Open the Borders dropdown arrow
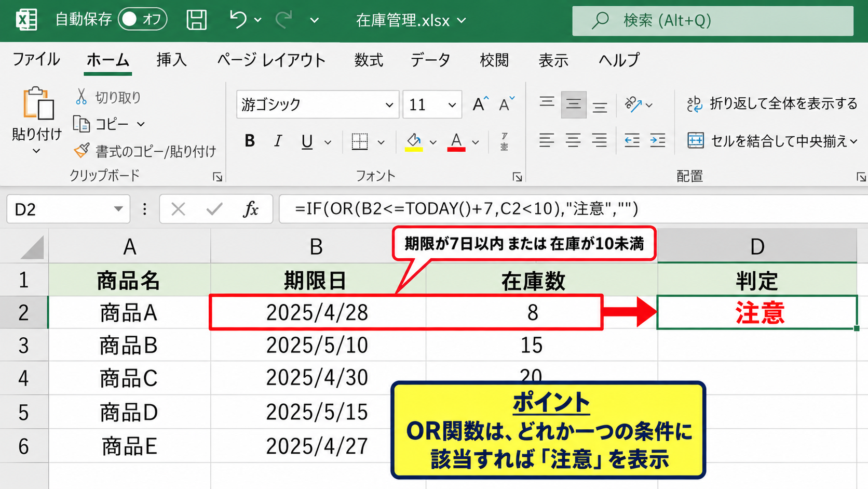Viewport: 868px width, 489px height. pos(381,142)
